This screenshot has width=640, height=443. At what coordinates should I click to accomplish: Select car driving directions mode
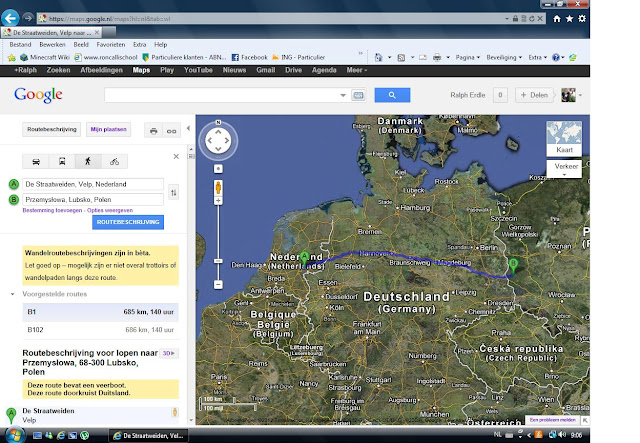click(x=36, y=162)
